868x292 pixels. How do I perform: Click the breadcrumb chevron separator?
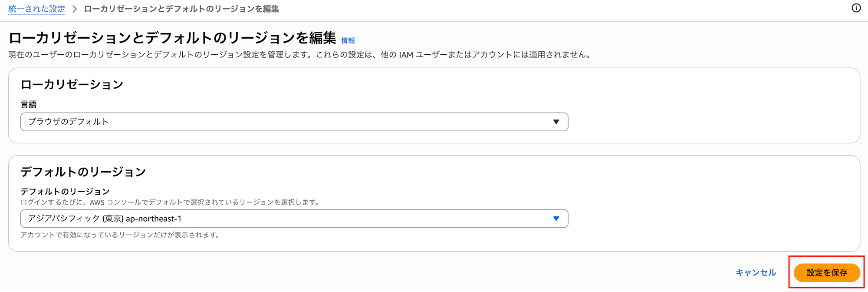coord(74,8)
